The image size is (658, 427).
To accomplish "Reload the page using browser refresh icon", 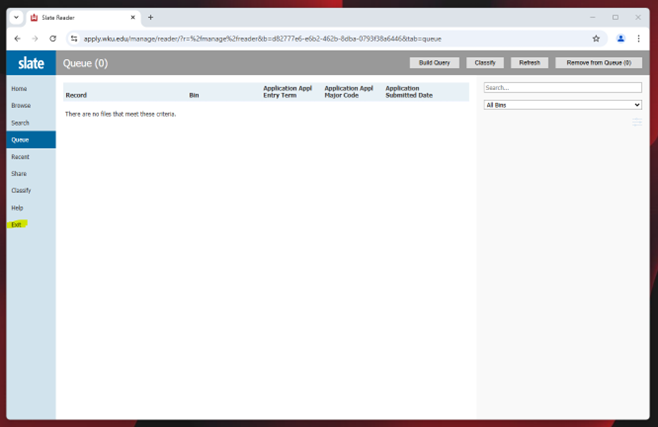I will pyautogui.click(x=53, y=39).
